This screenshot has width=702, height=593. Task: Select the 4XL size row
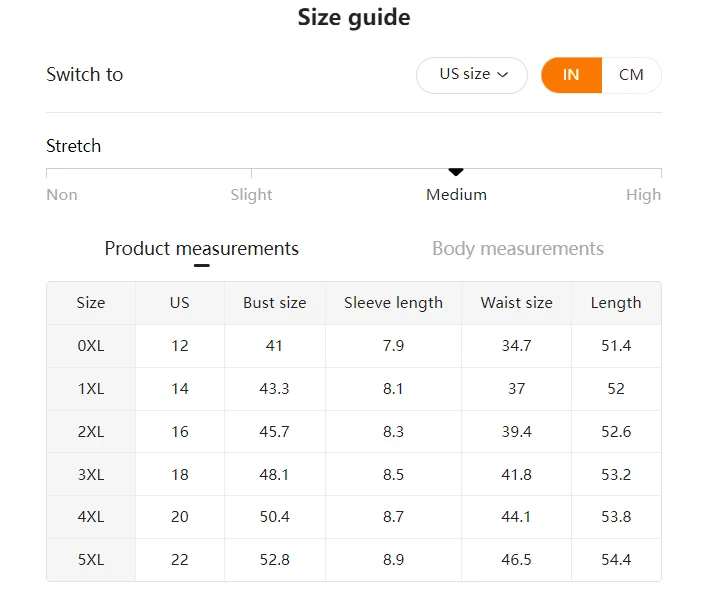coord(91,517)
